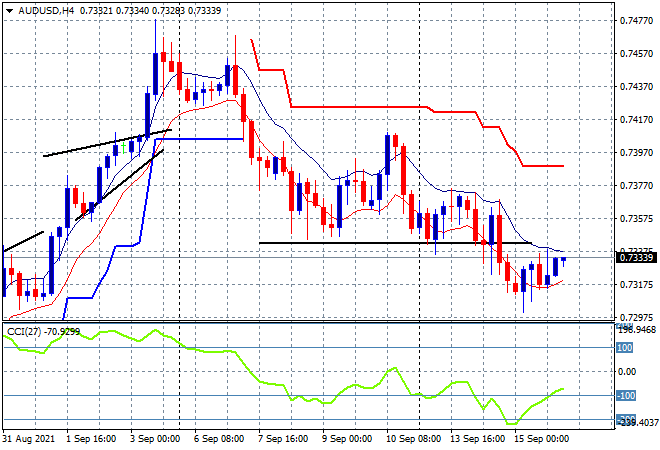Viewport: 660px width, 450px height.
Task: Click the 0.74170 price axis label
Action: click(636, 120)
